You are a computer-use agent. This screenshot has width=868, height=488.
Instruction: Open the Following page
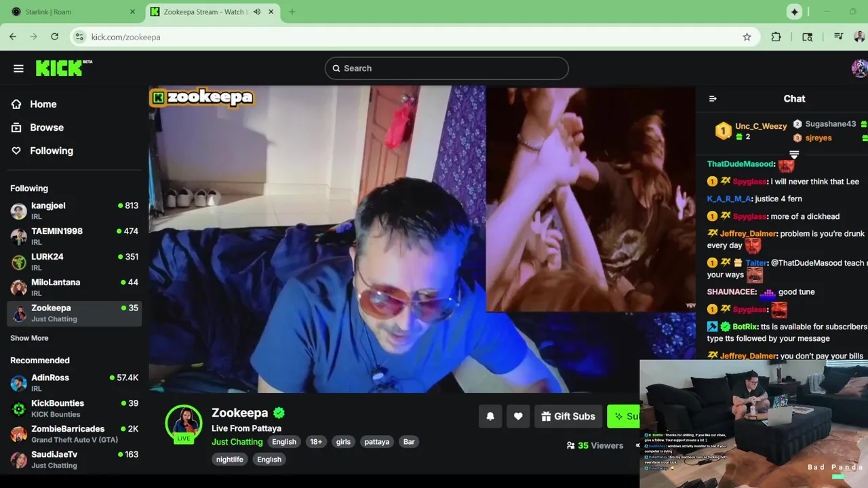pos(42,150)
